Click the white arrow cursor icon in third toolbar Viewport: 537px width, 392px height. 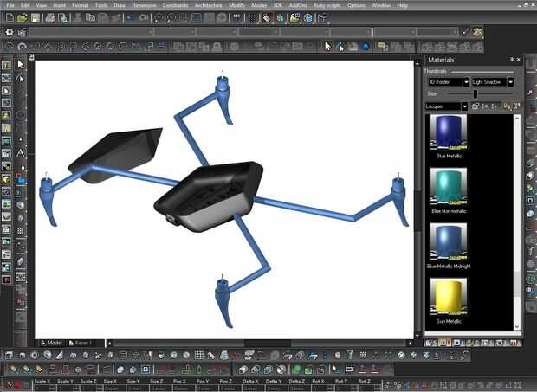coord(327,46)
